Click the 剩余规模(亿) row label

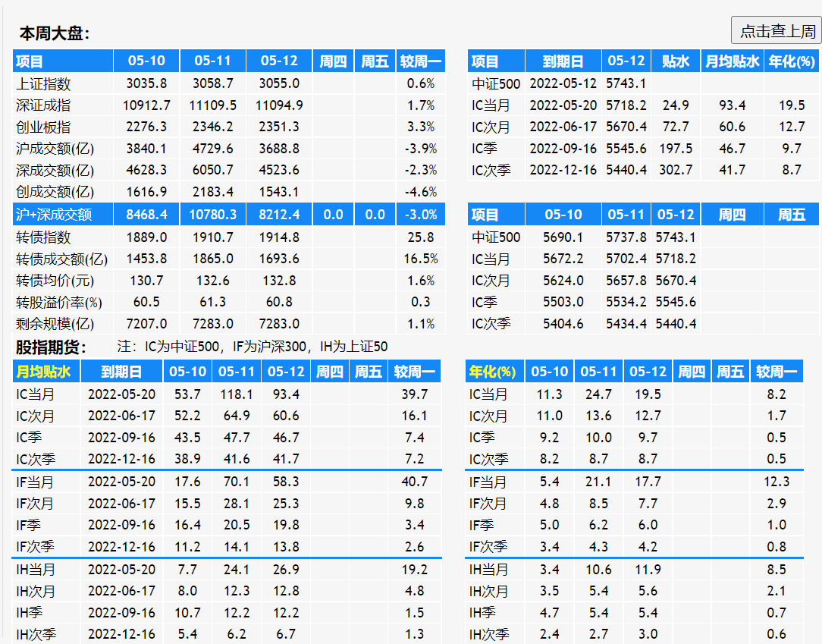click(x=55, y=324)
